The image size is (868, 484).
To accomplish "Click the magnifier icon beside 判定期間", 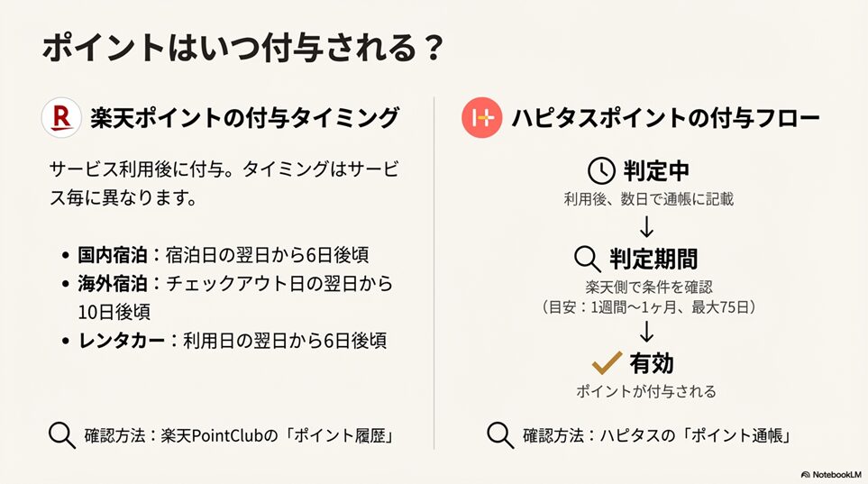I will [588, 259].
